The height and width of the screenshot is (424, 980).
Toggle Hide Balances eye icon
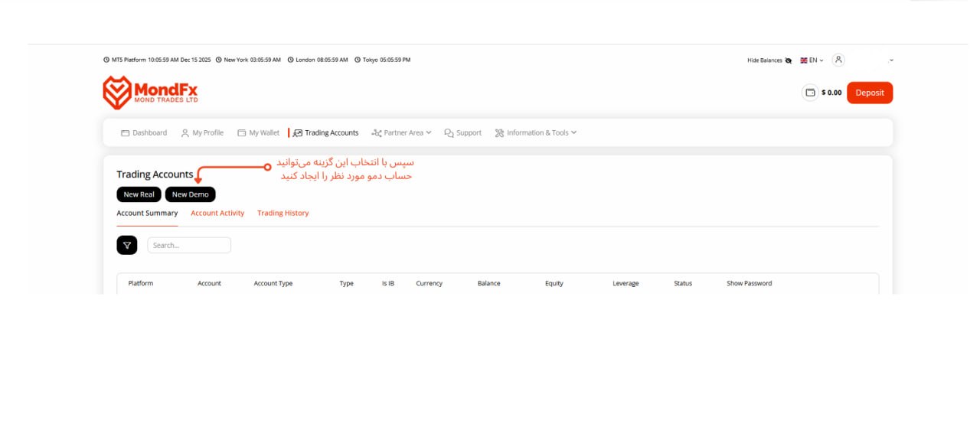point(789,60)
